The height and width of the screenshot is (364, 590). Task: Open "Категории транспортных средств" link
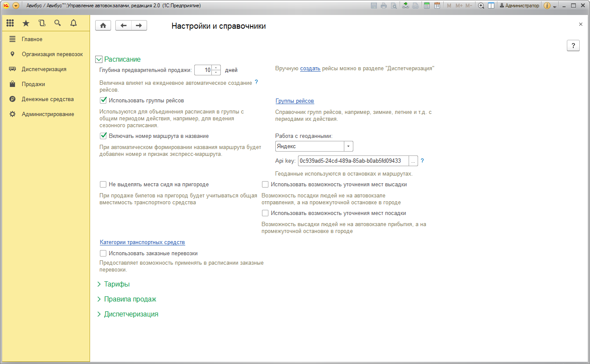click(x=142, y=242)
